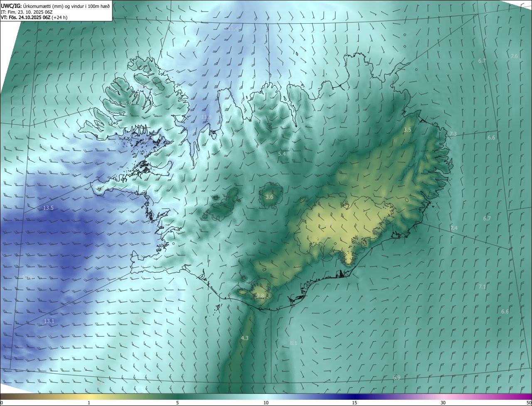Viewport: 532px width, 406px height.
Task: Click the 6.9 value label near the bottom
Action: pyautogui.click(x=397, y=377)
